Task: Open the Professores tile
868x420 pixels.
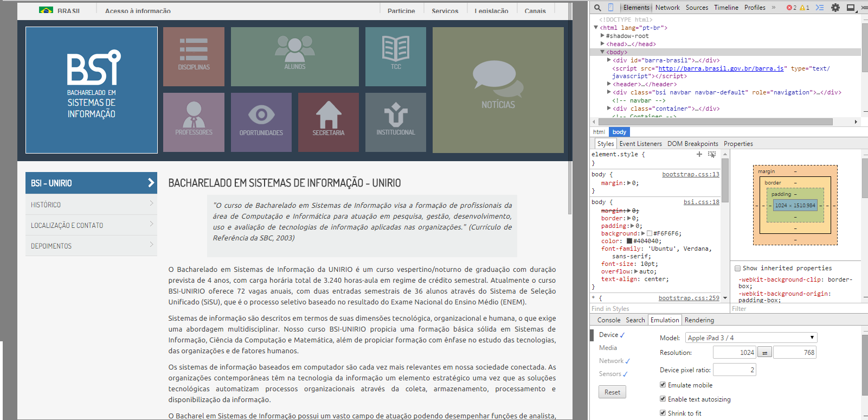Action: coord(194,122)
